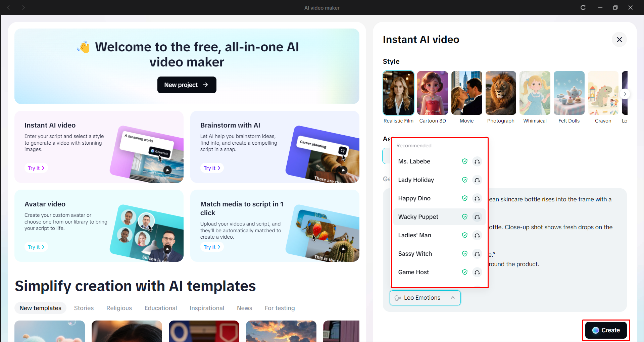Image resolution: width=644 pixels, height=342 pixels.
Task: Choose the Crayon style thumbnail
Action: (603, 93)
